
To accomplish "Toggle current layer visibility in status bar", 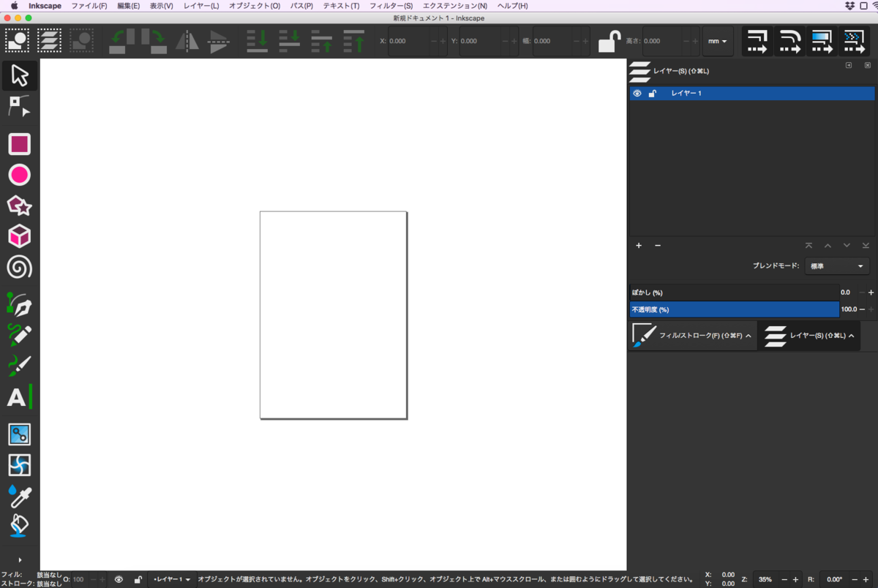I will pos(119,579).
